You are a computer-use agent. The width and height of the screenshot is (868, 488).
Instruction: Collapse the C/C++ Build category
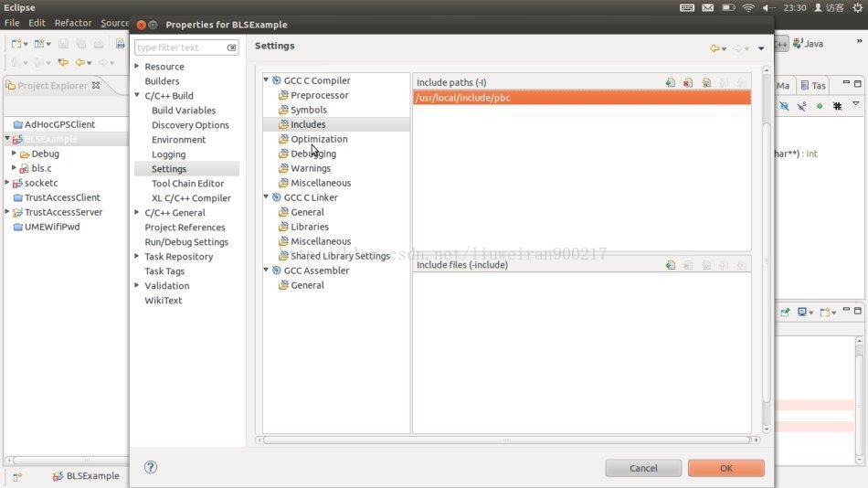click(137, 95)
